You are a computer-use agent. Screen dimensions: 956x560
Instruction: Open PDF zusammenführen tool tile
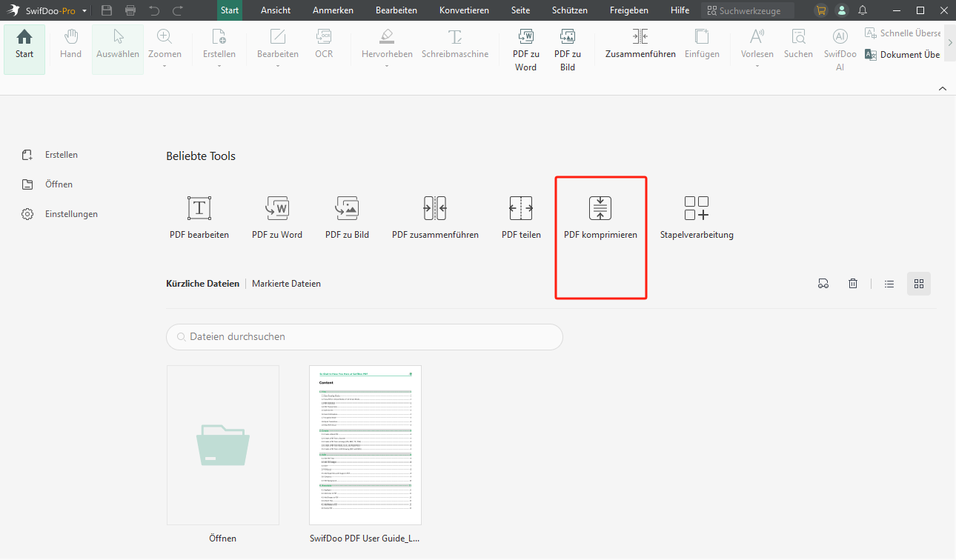point(435,217)
